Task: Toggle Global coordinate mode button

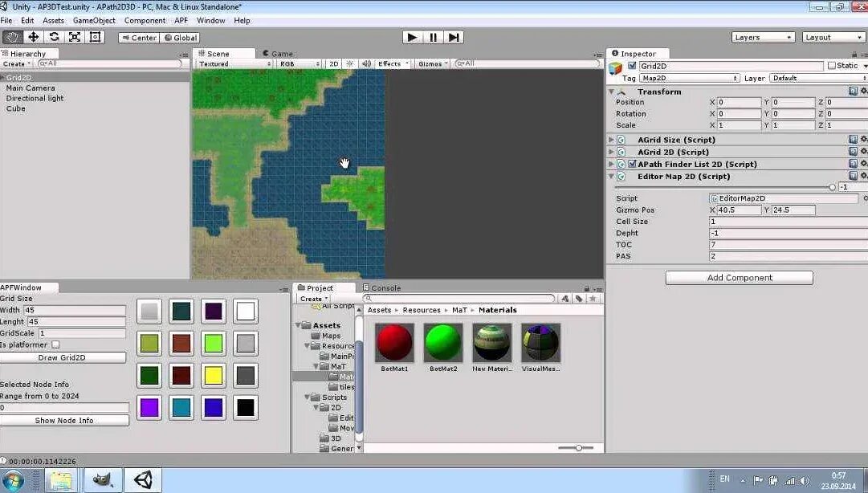Action: (x=180, y=38)
